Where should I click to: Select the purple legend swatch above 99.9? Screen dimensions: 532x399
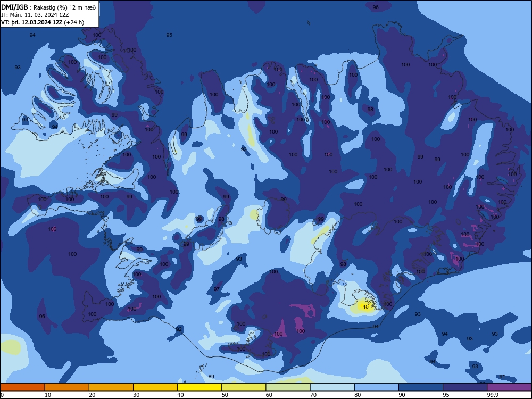coord(509,387)
